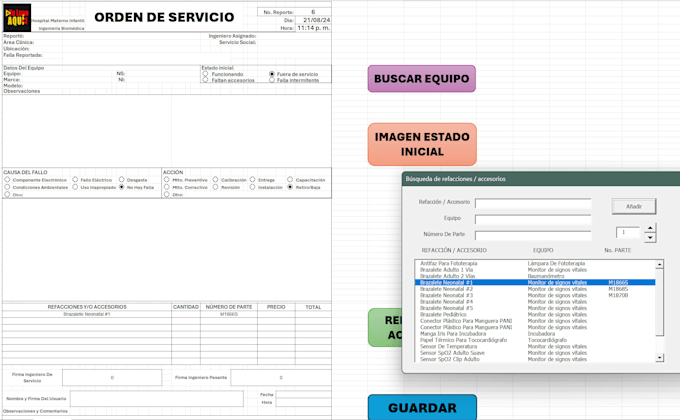Viewport: 680px width, 420px height.
Task: Click the No. Reporte value 6
Action: coord(313,12)
